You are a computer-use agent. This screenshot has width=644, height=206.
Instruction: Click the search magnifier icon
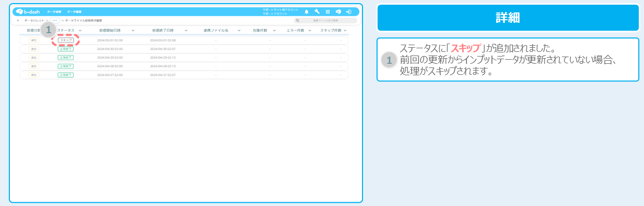point(297,20)
